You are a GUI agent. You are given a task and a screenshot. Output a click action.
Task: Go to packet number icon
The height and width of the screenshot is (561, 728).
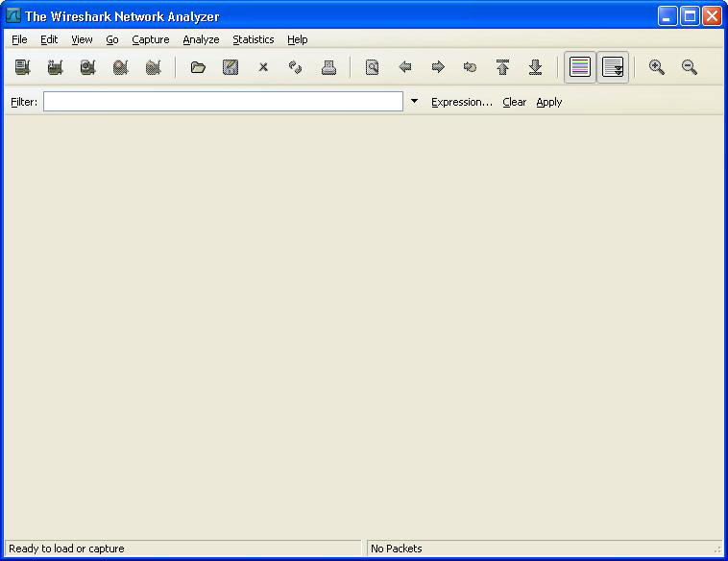tap(470, 67)
